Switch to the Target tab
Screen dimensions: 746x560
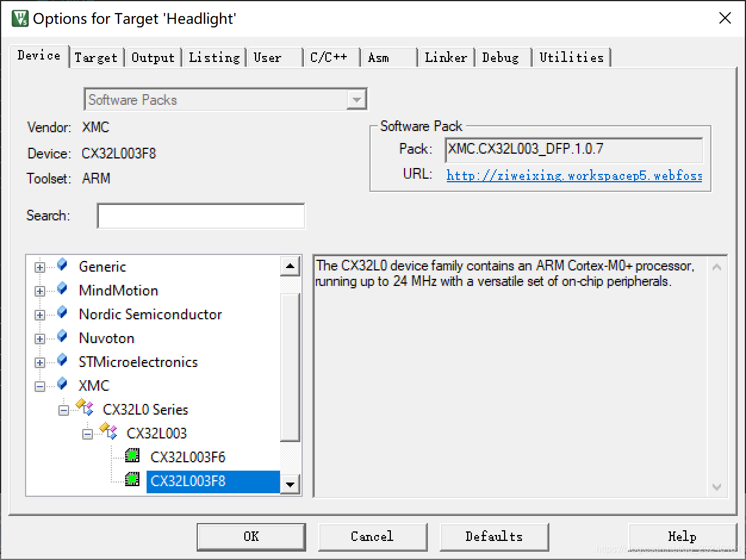point(96,57)
